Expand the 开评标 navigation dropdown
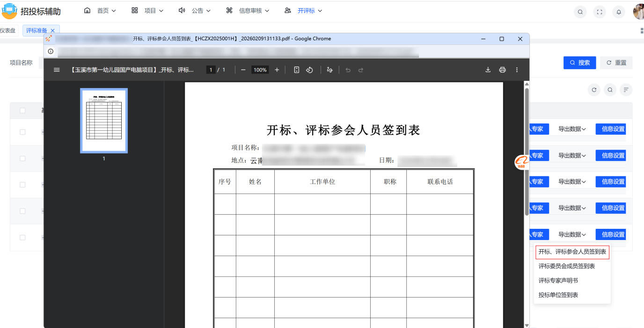 point(308,10)
